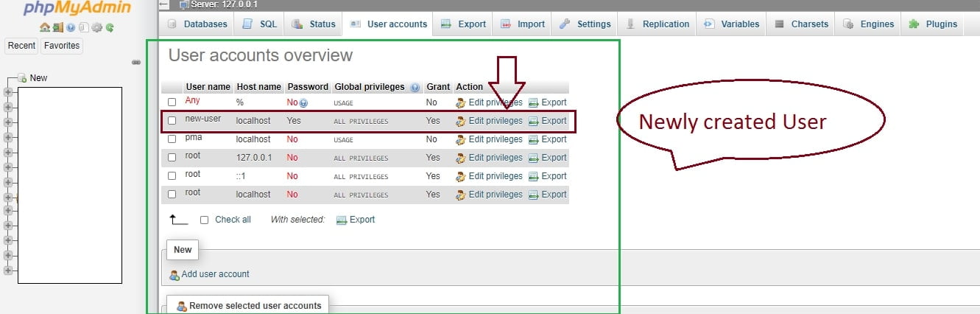Select the User accounts tab
Screen dimensions: 980x314
[x=388, y=24]
